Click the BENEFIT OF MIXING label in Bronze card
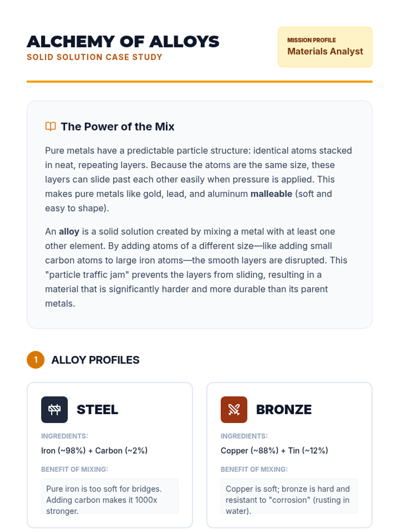Screen dimensions: 399x532 coord(254,469)
